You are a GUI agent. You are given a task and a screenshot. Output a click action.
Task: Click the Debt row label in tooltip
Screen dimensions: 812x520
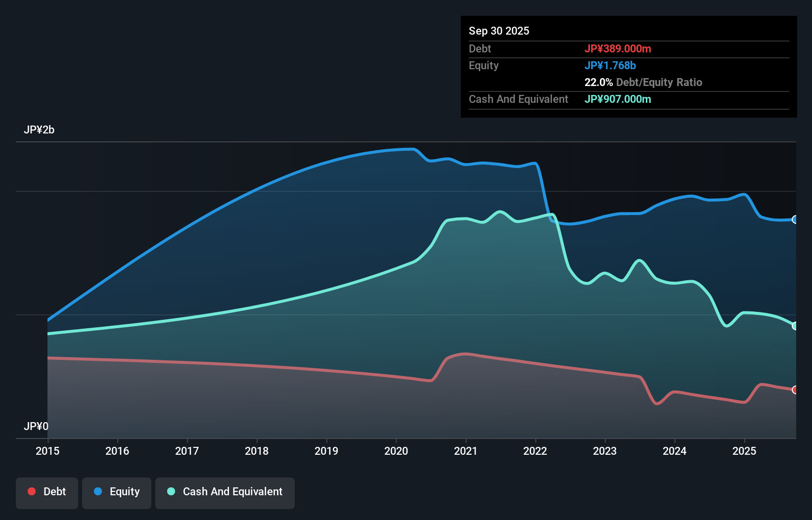[480, 48]
